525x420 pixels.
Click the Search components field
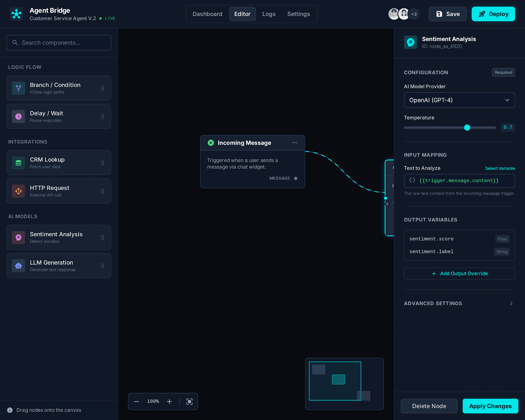click(59, 43)
